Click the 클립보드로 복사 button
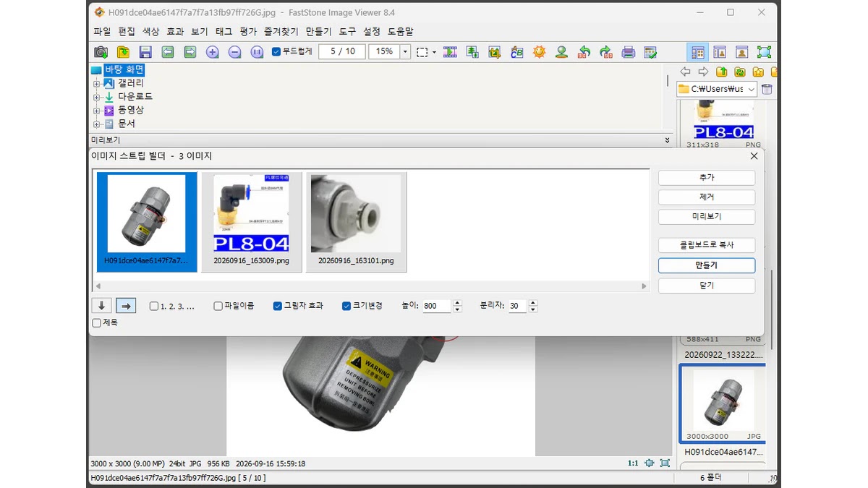The height and width of the screenshot is (488, 868). [707, 245]
